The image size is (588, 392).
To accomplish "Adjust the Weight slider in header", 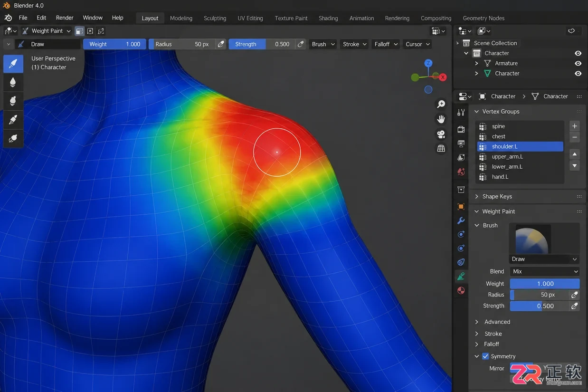I will coord(114,44).
